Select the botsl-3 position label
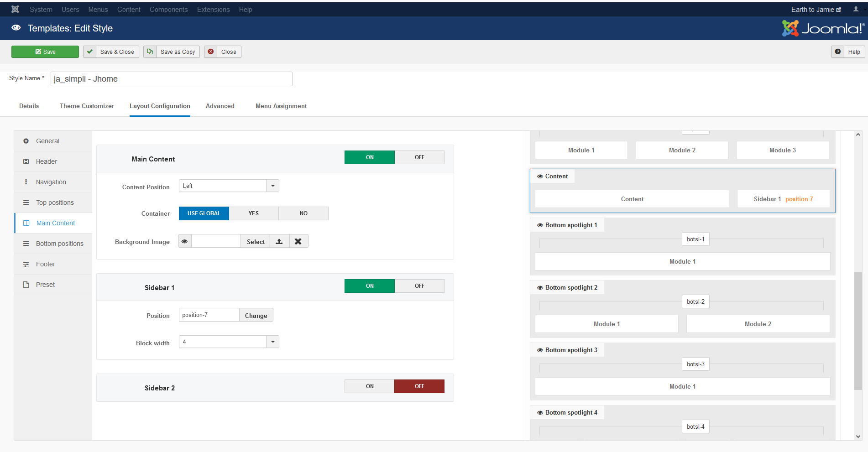The width and height of the screenshot is (868, 452). [x=695, y=364]
